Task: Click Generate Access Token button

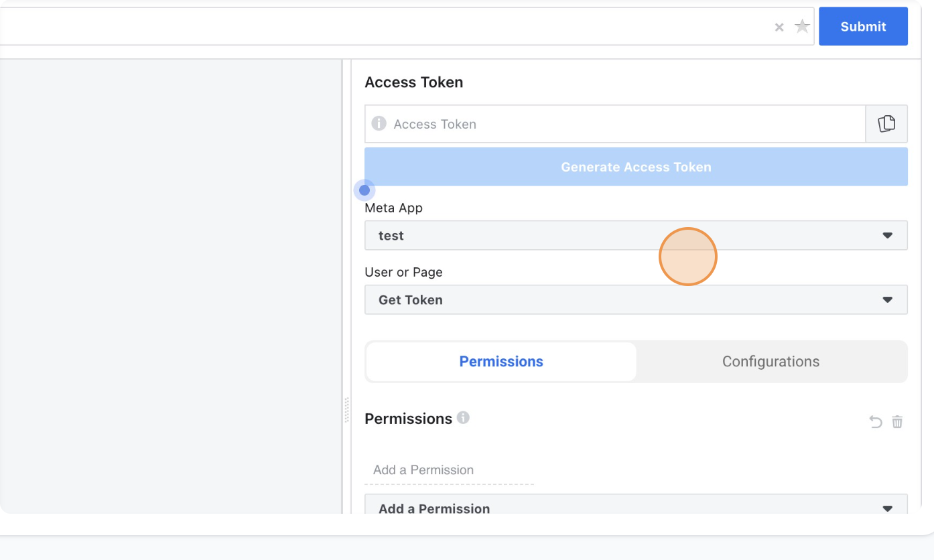Action: click(x=636, y=167)
